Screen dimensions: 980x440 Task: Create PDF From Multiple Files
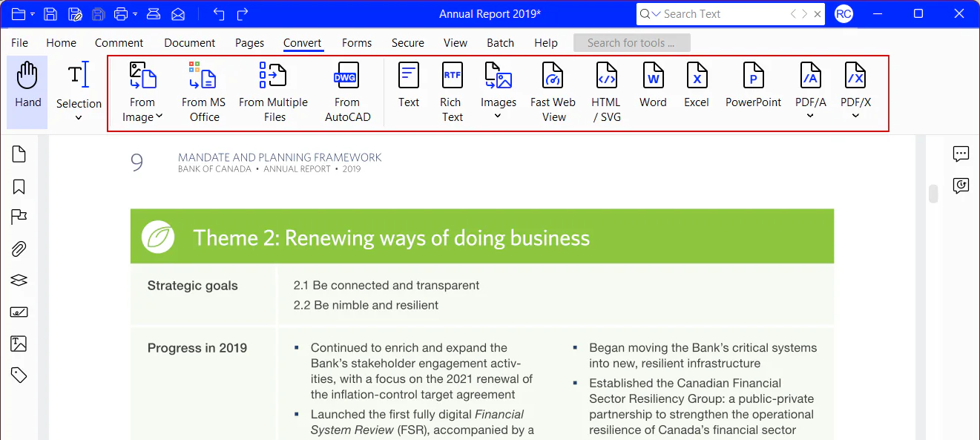[274, 92]
